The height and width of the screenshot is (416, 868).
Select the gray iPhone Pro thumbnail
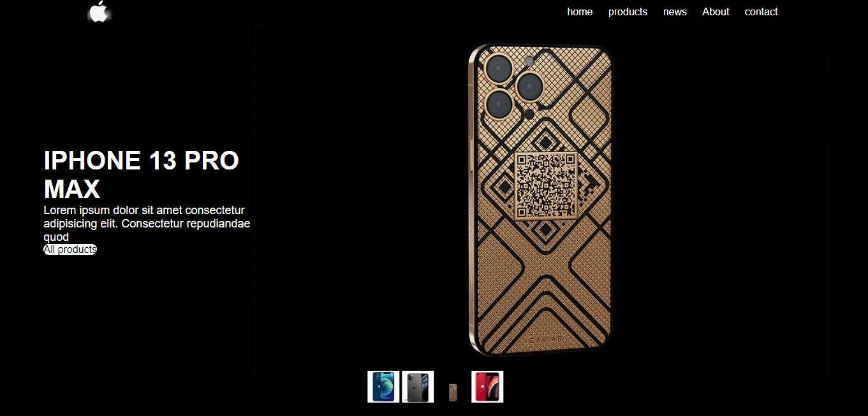point(418,387)
